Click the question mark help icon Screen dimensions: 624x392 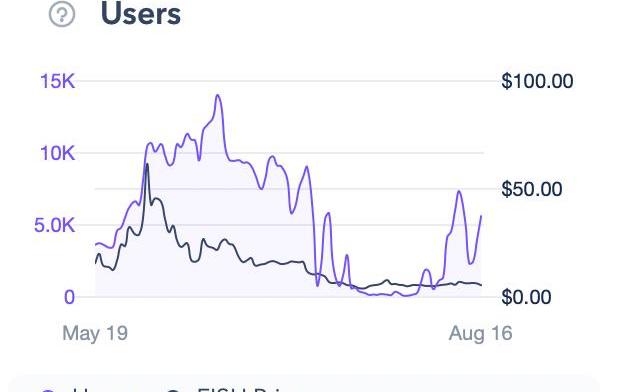click(x=62, y=14)
